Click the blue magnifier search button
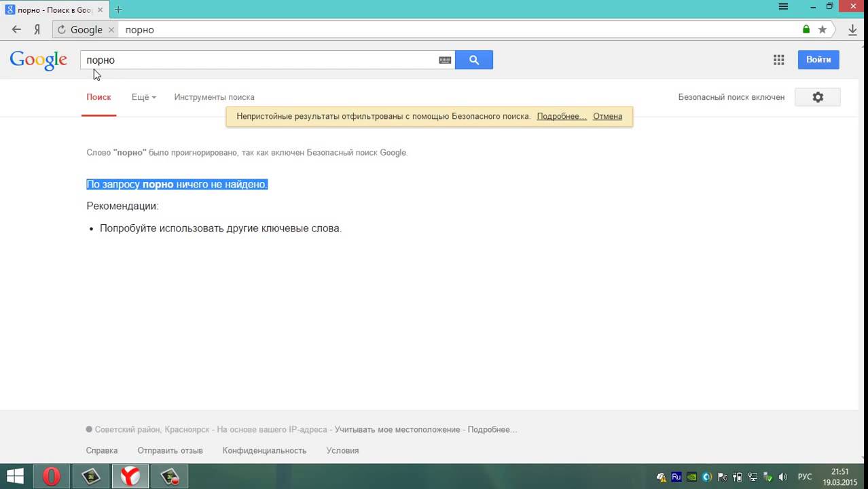Screen dimensions: 868x489 (474, 60)
